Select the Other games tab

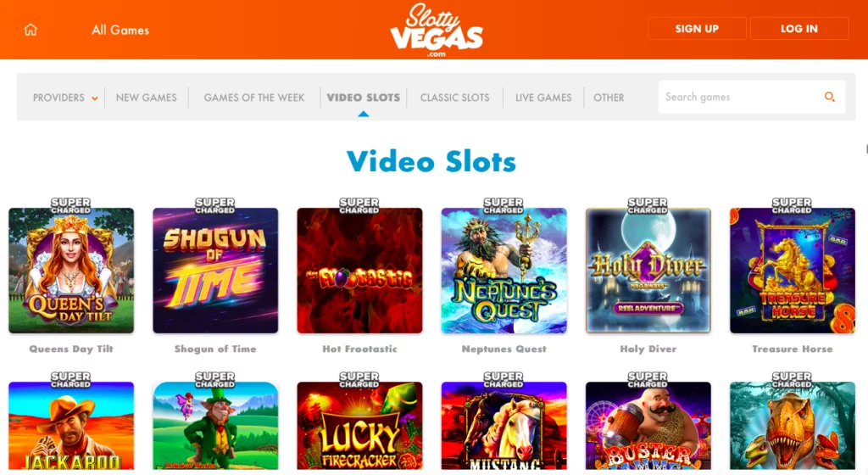(609, 98)
